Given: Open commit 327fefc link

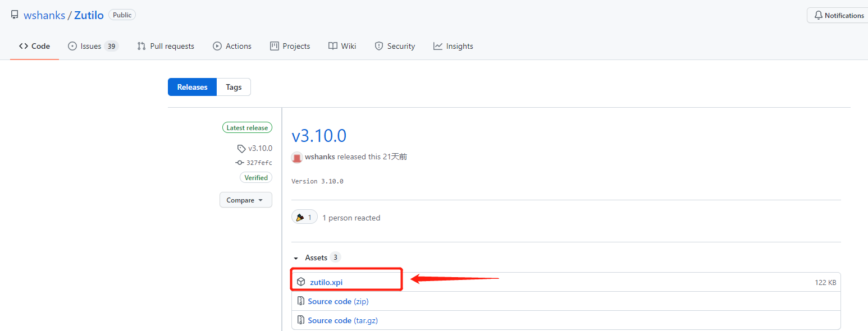Looking at the screenshot, I should 254,163.
